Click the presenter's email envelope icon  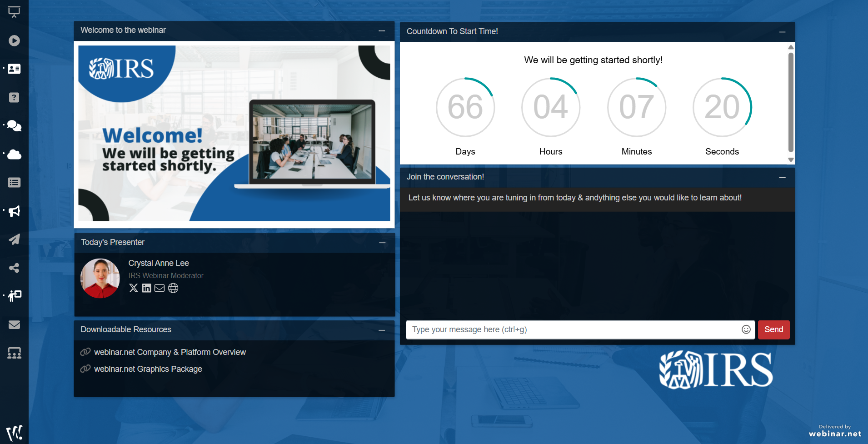point(160,288)
